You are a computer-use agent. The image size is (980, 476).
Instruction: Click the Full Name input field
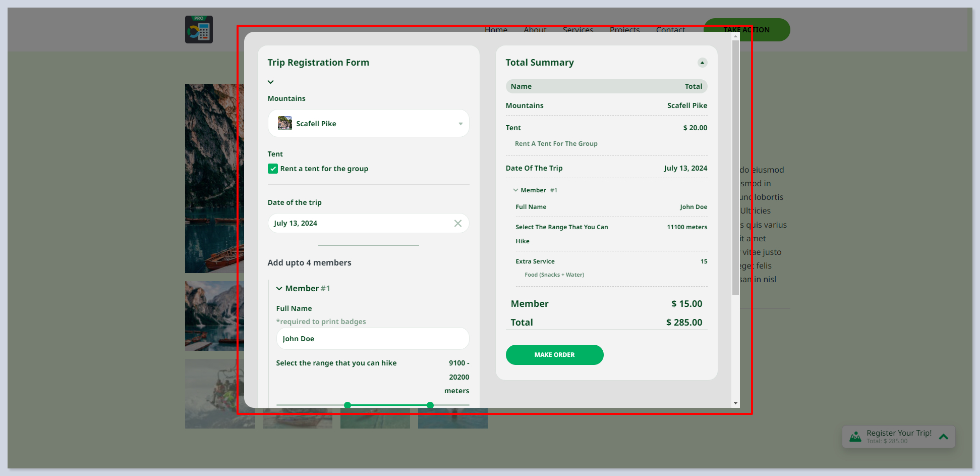pos(372,339)
